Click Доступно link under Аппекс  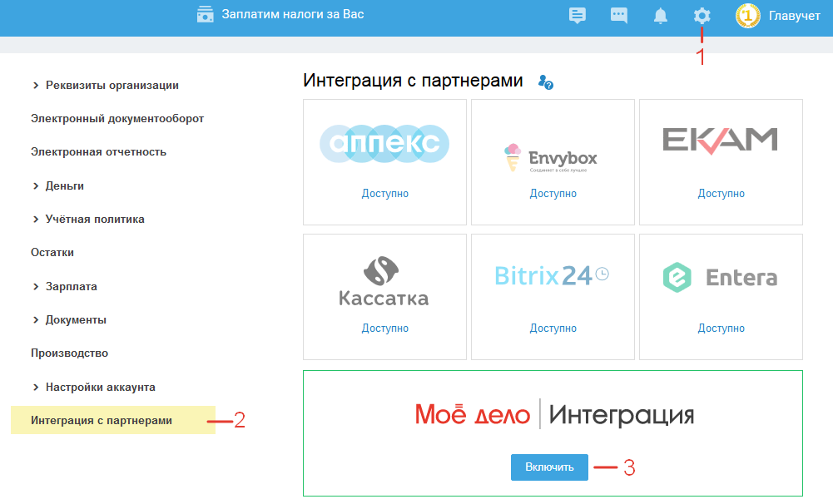click(384, 193)
